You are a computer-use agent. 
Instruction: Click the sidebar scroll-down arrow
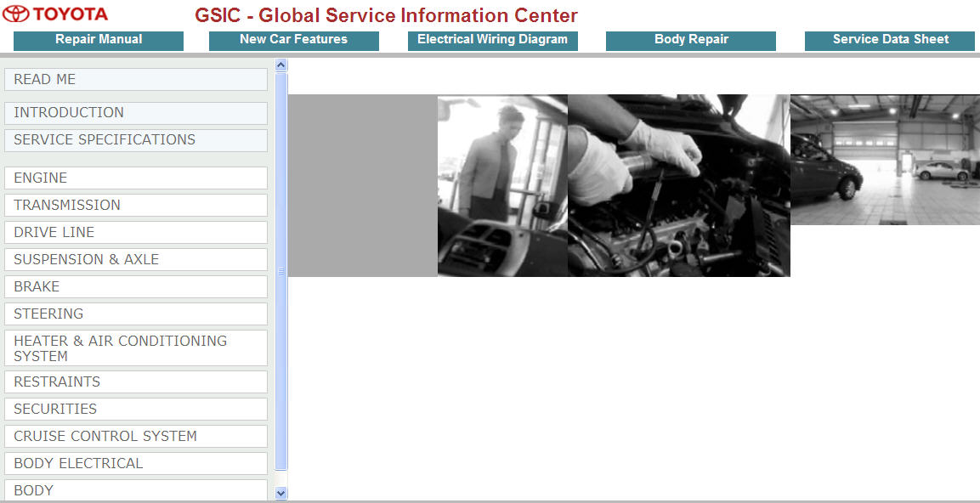(280, 493)
